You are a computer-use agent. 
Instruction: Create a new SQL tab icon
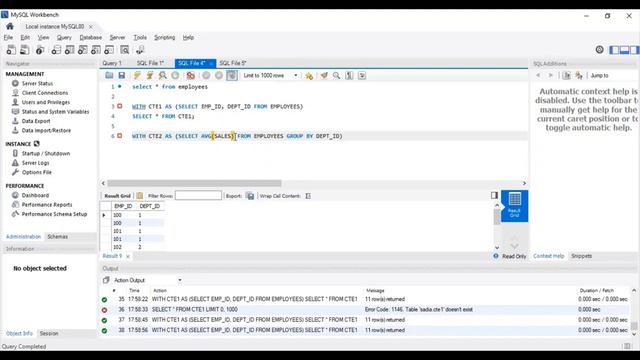coord(11,50)
